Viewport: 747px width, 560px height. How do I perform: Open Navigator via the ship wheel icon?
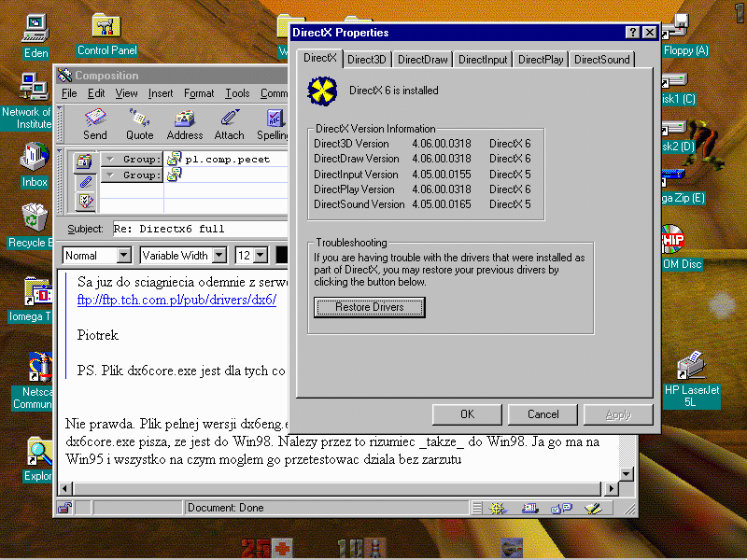pyautogui.click(x=497, y=509)
